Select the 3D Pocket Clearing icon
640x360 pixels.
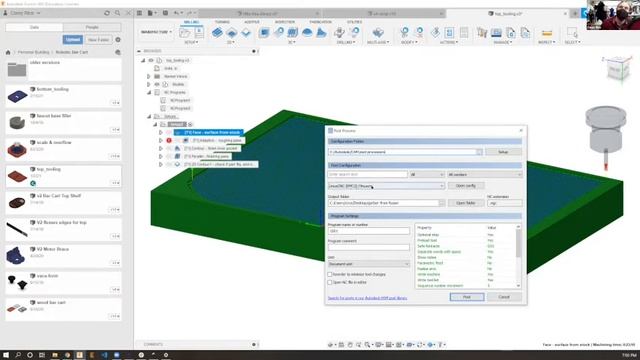point(278,33)
